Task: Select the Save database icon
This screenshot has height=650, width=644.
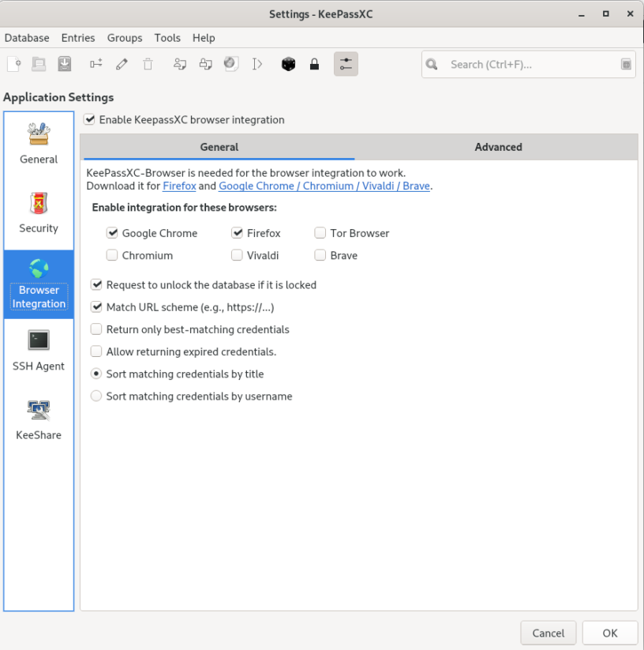Action: [x=64, y=64]
